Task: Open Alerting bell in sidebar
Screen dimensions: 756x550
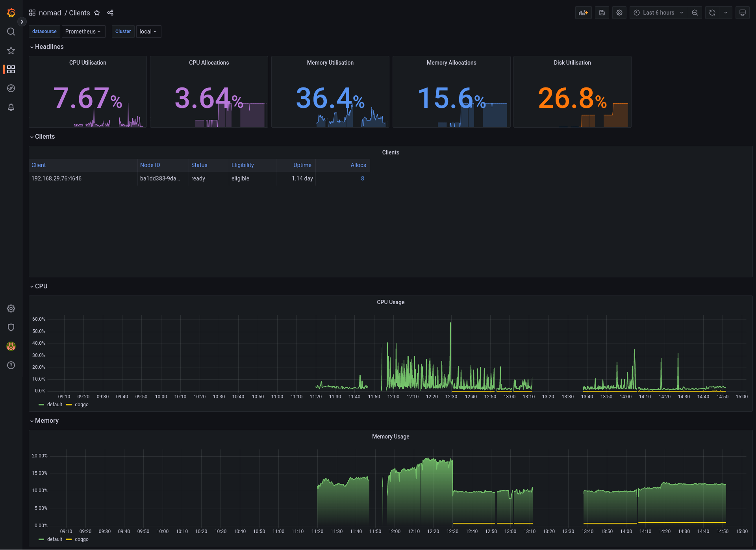Action: point(11,107)
